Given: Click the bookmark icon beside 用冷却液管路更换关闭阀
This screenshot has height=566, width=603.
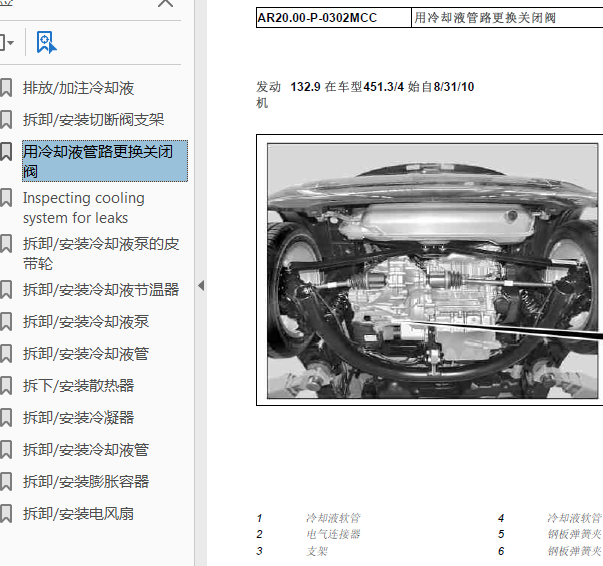Looking at the screenshot, I should (x=6, y=151).
